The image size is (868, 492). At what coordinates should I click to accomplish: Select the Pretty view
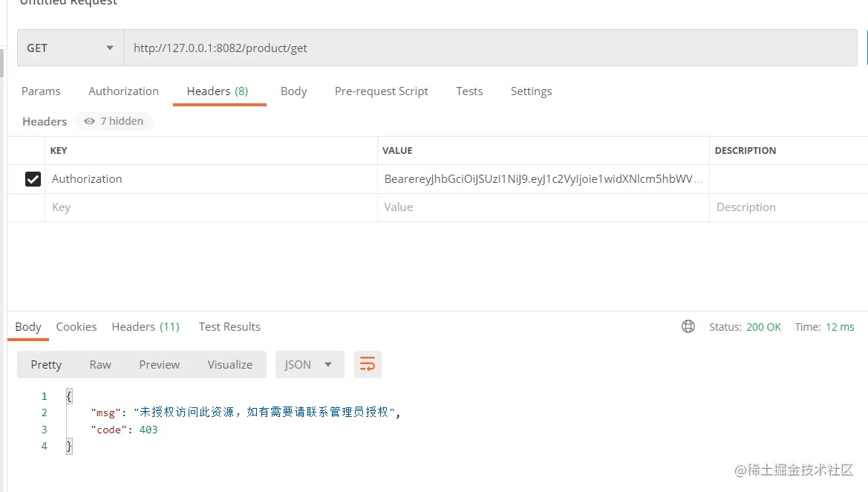click(46, 365)
